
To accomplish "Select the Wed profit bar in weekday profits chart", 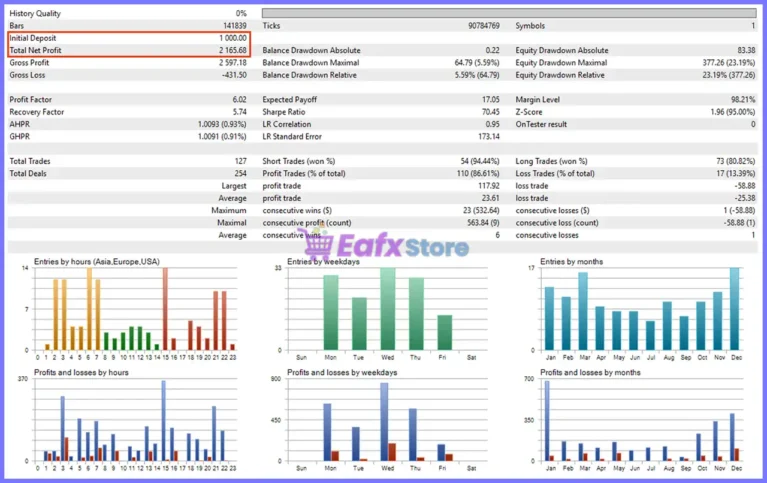I will coord(384,422).
